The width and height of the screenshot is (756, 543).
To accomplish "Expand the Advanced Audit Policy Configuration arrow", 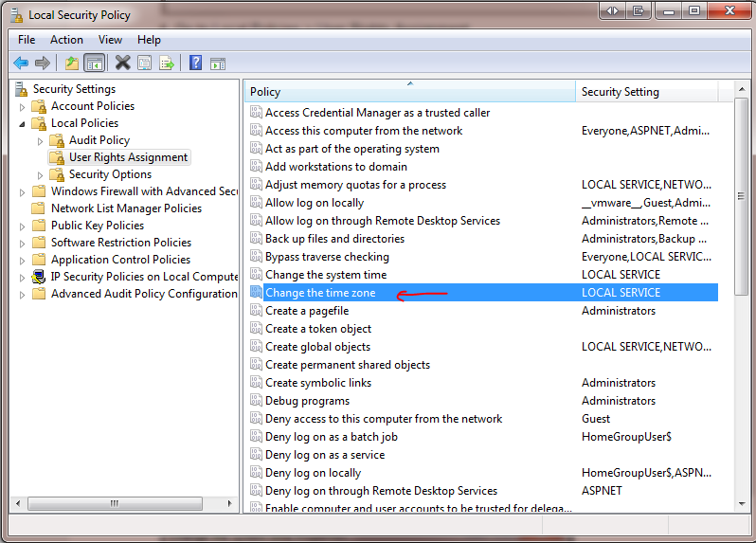I will click(22, 295).
